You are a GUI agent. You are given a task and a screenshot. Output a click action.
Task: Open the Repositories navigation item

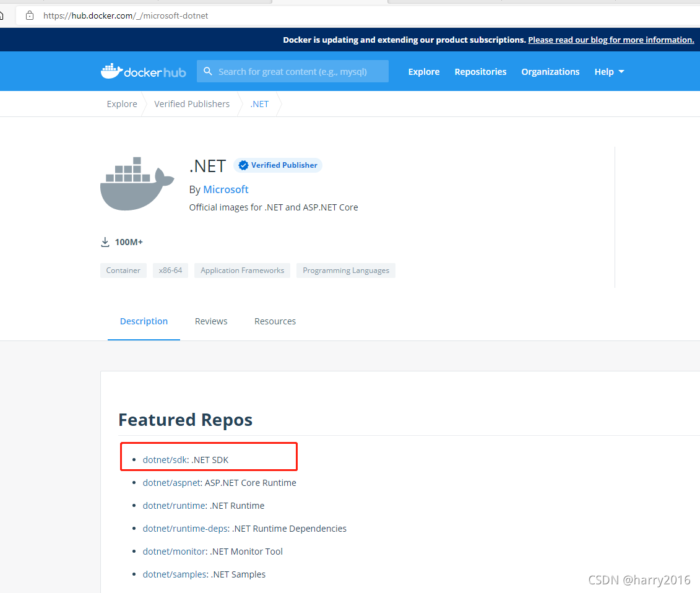coord(480,72)
